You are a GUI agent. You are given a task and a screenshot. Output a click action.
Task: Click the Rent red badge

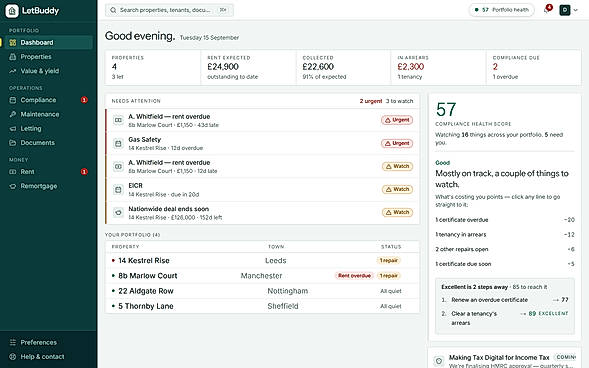[84, 172]
